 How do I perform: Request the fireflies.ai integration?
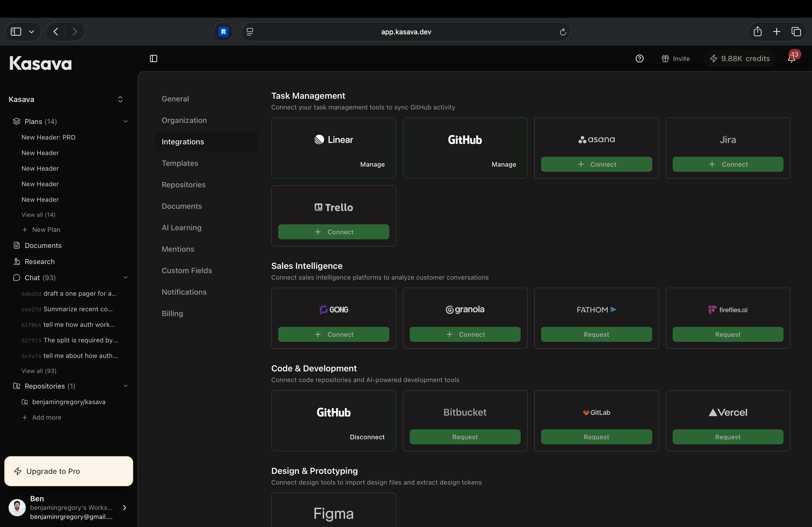tap(728, 334)
